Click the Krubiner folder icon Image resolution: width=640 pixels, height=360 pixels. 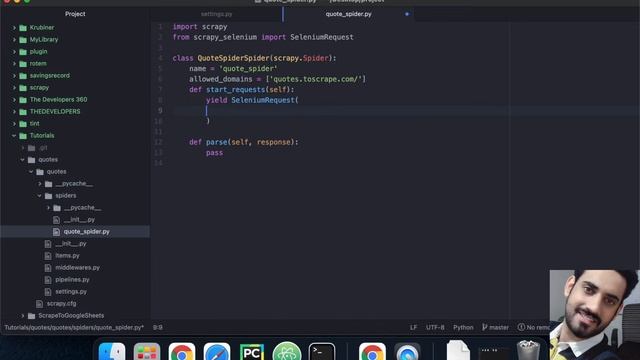pos(23,28)
